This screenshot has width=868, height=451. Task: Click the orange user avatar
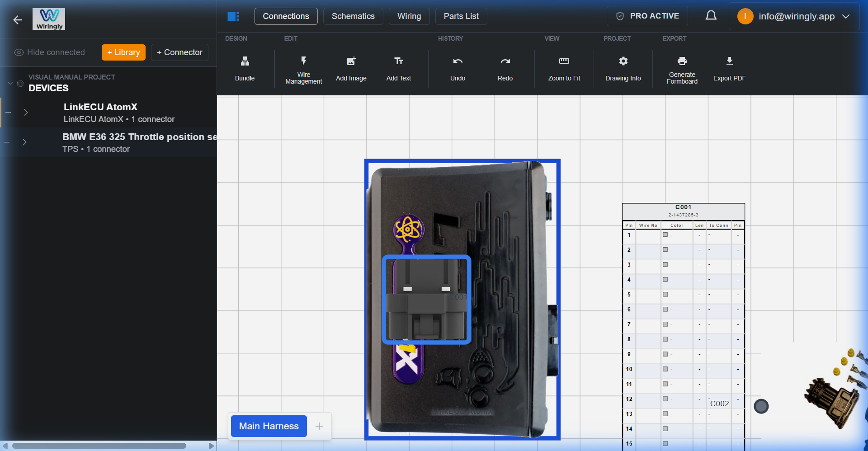[x=745, y=16]
